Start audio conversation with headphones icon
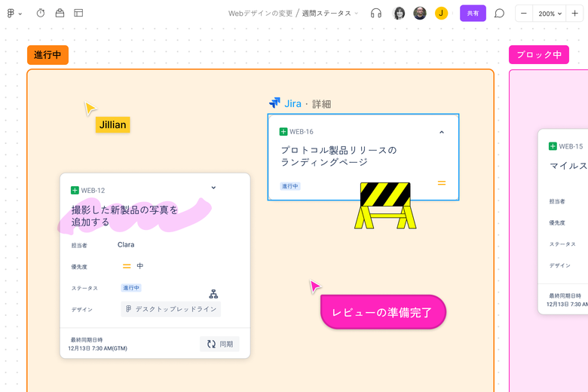Viewport: 588px width, 392px height. (375, 14)
